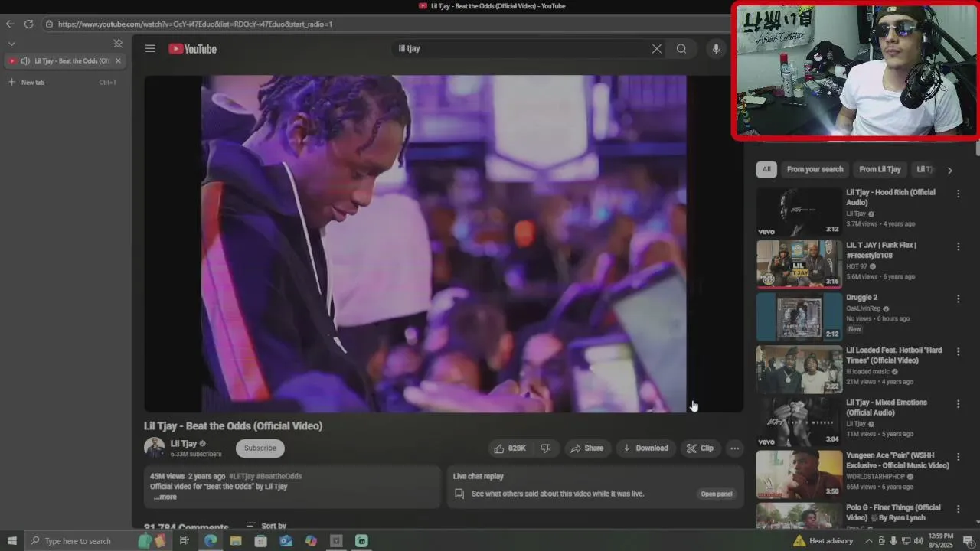980x551 pixels.
Task: Open the Outlook taskbar icon
Action: click(286, 541)
